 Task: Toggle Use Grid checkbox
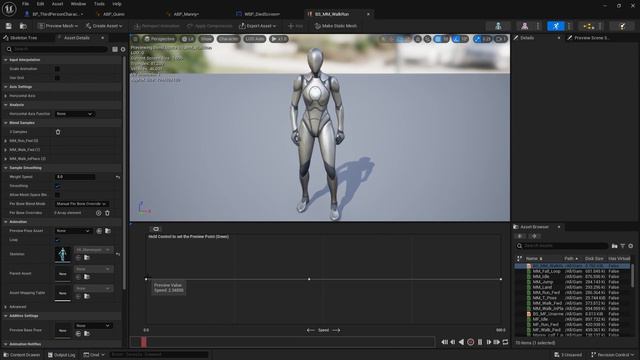pos(57,78)
